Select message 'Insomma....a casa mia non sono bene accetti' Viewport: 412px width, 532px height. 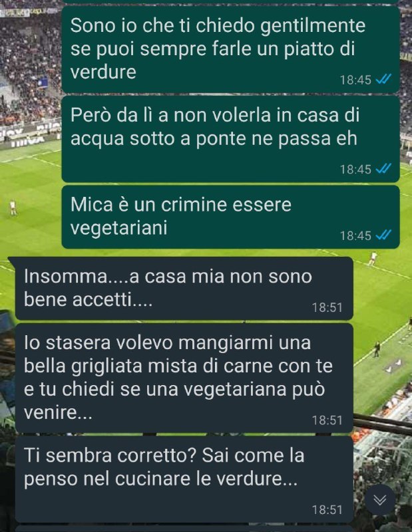coord(184,289)
